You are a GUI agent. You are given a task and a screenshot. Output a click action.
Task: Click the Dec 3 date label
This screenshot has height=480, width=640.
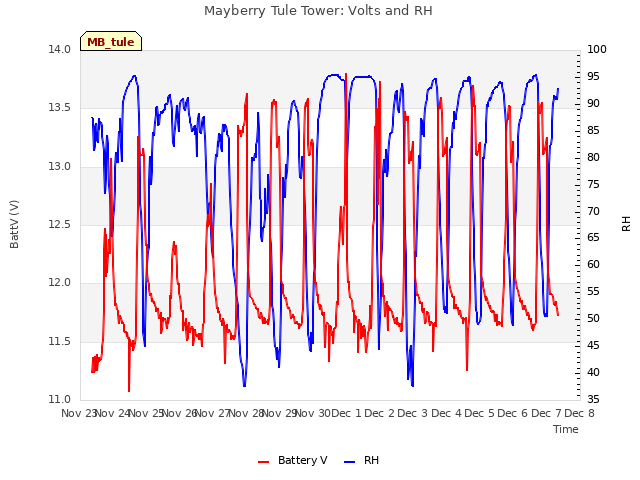413,413
